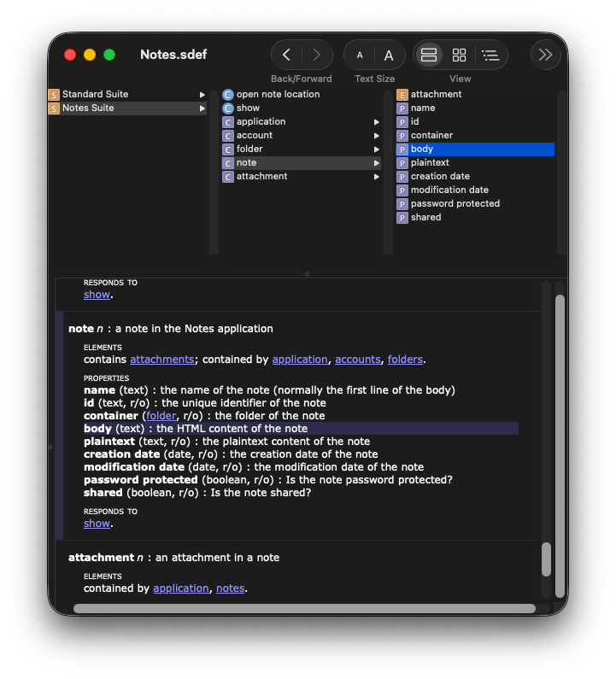Open the show link under note RESPONDS TO
The height and width of the screenshot is (679, 616).
tap(97, 524)
